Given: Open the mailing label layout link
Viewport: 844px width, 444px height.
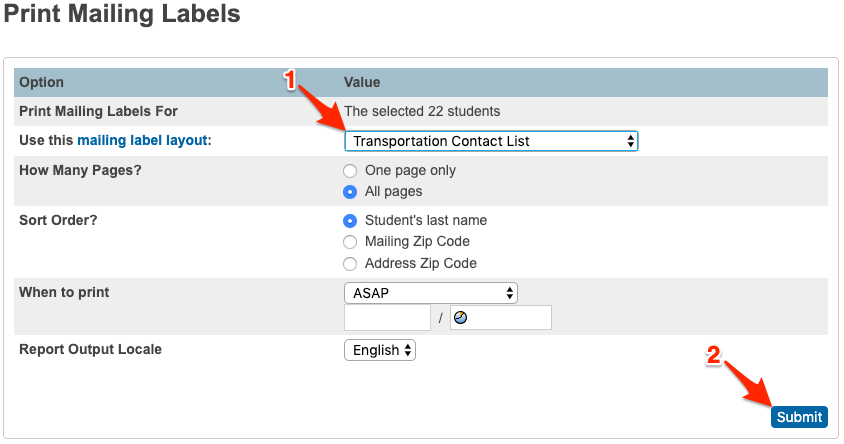Looking at the screenshot, I should click(x=144, y=141).
